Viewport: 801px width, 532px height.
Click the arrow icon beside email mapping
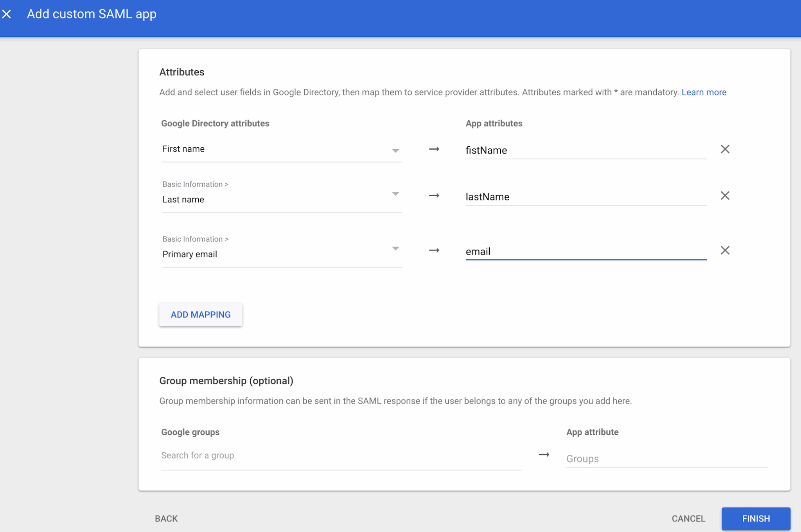click(x=434, y=250)
